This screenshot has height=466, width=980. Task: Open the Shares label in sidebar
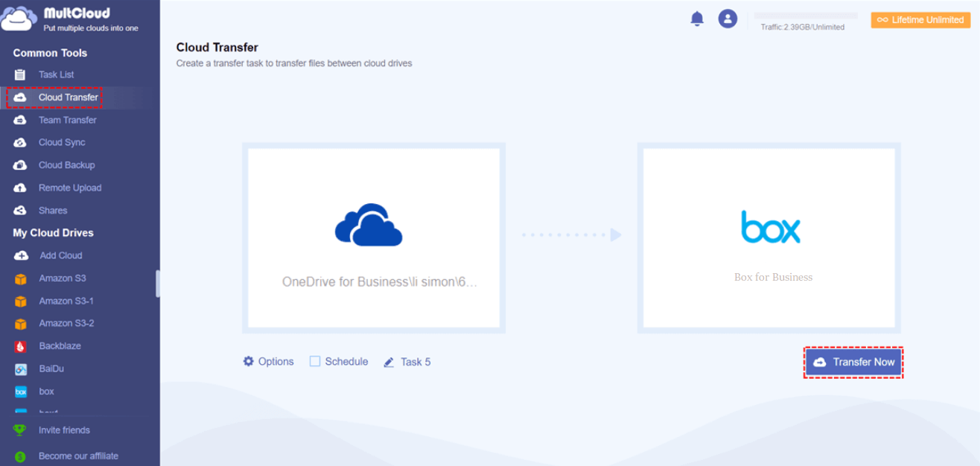pos(53,211)
